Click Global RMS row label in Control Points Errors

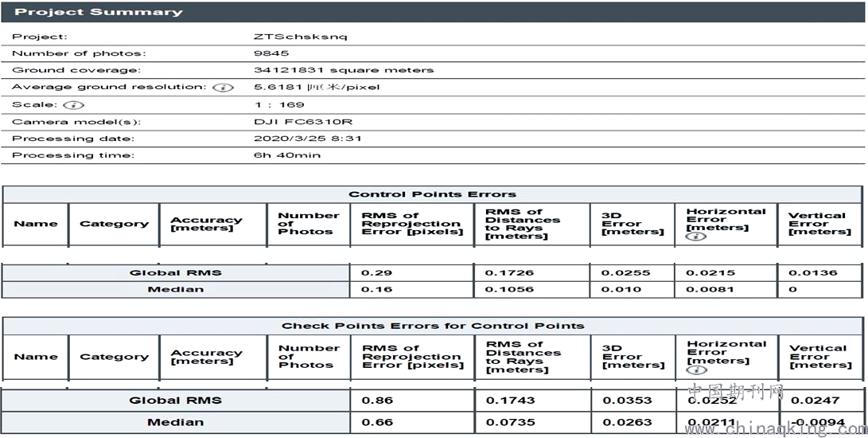[176, 273]
